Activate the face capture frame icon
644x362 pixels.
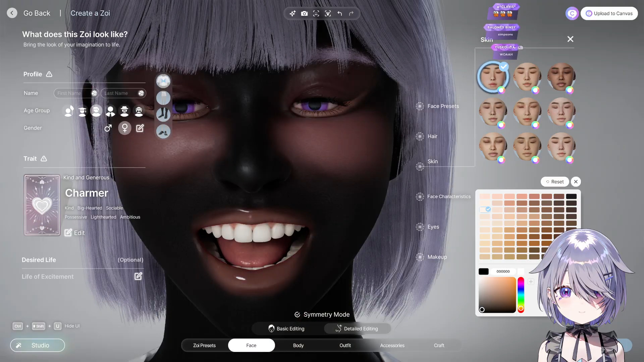(x=316, y=13)
